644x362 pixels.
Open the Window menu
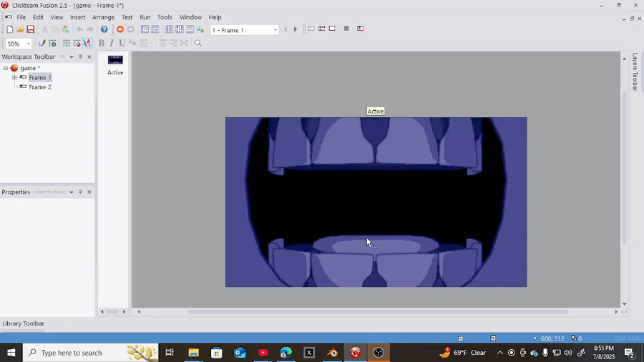190,17
